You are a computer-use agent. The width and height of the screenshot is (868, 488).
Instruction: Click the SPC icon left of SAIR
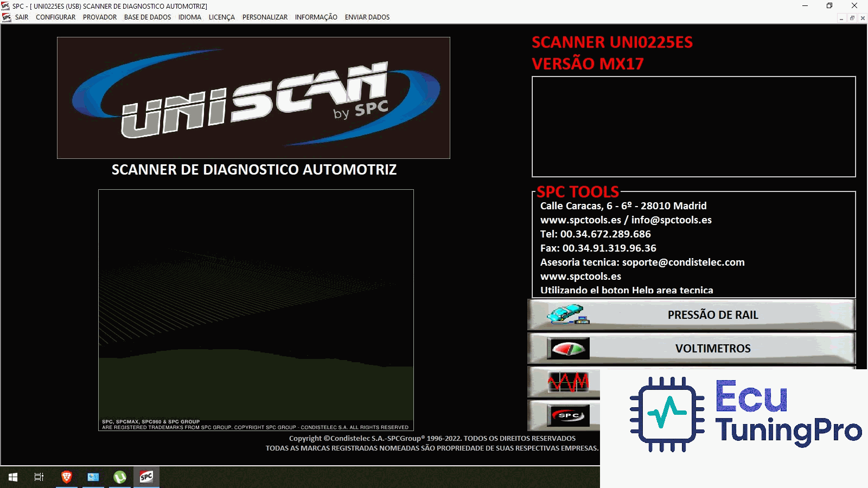7,17
